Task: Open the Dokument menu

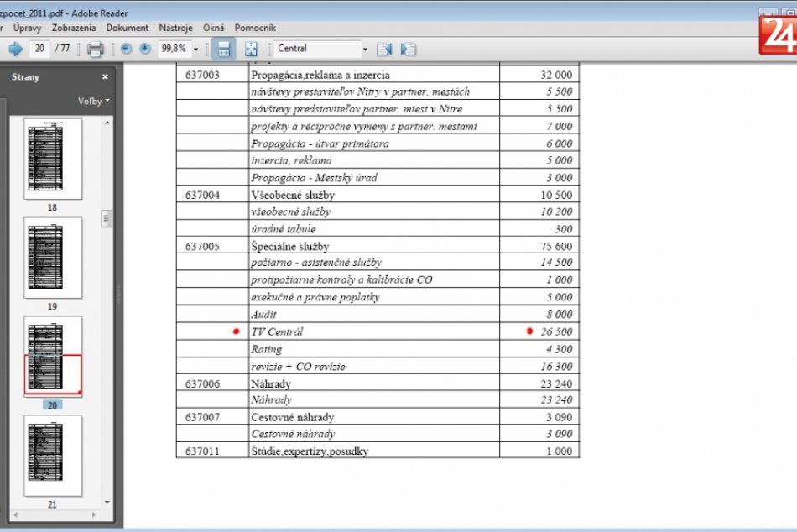Action: [128, 28]
